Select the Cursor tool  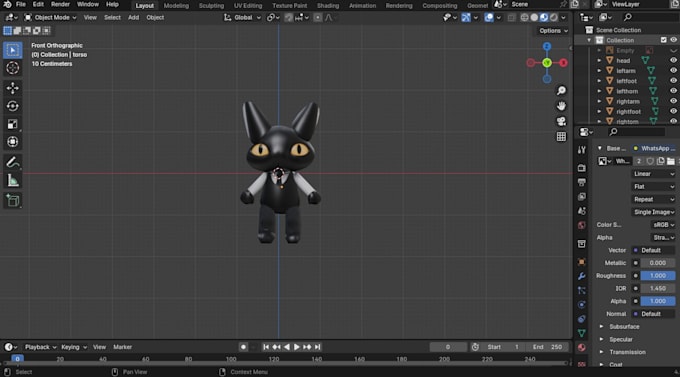tap(13, 68)
